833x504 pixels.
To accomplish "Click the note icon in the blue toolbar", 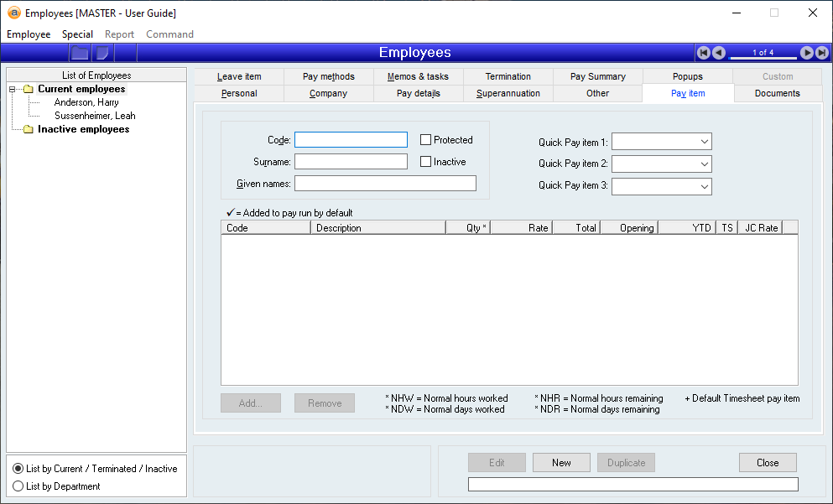I will 102,53.
